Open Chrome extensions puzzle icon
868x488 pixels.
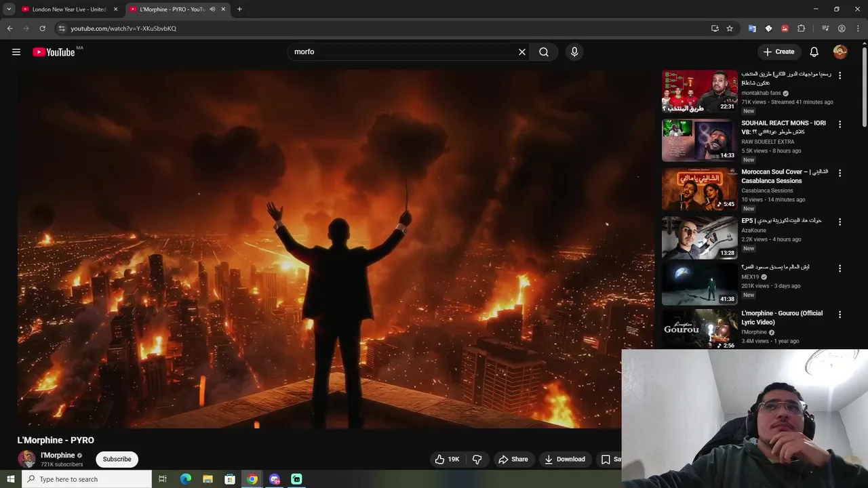tap(801, 28)
